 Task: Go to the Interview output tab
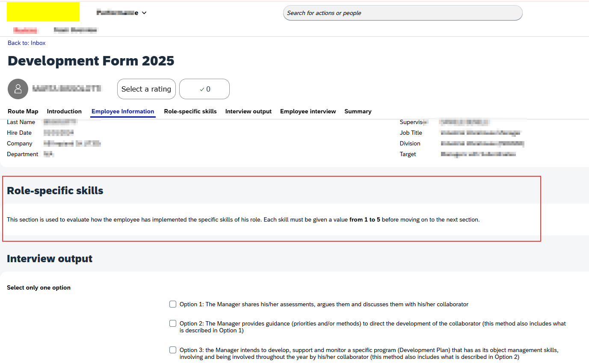coord(249,111)
